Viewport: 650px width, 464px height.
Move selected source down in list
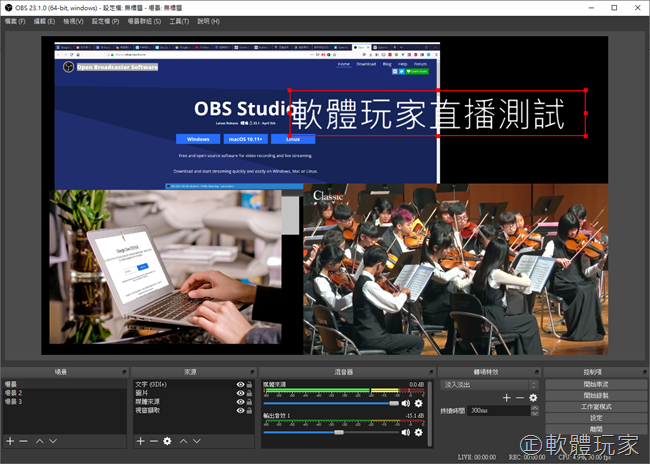[197, 441]
